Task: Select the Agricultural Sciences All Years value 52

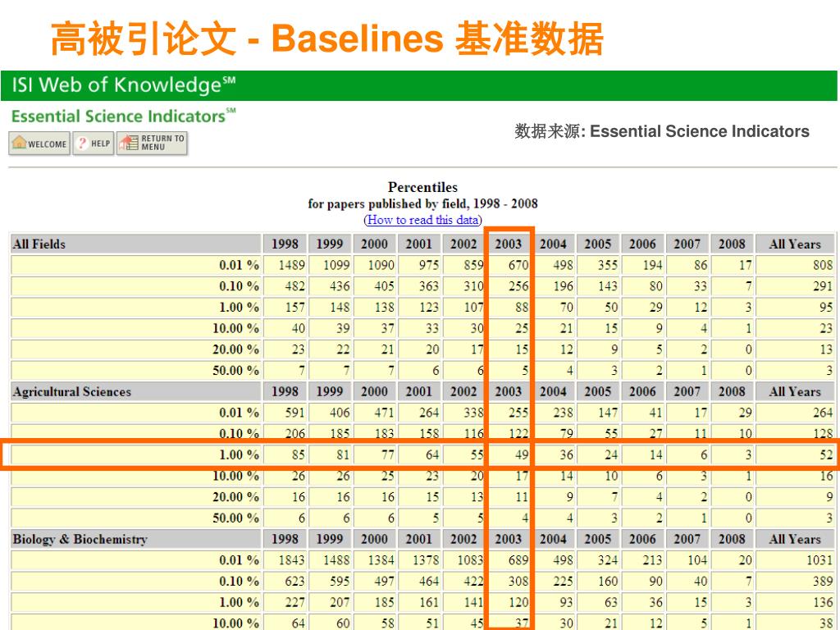Action: tap(826, 454)
